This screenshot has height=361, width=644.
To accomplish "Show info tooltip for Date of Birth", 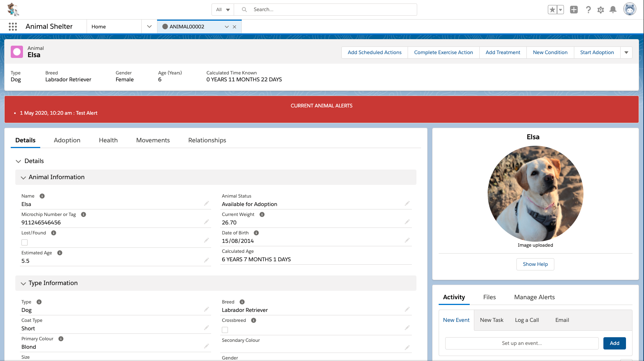I will coord(256,233).
